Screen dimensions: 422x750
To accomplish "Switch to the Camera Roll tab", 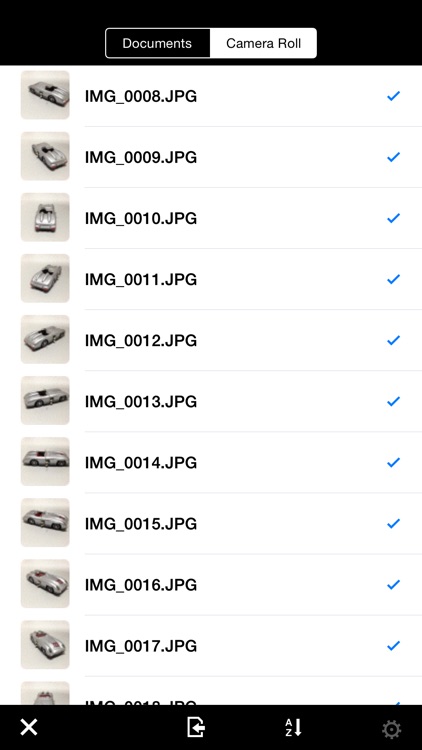I will [263, 43].
